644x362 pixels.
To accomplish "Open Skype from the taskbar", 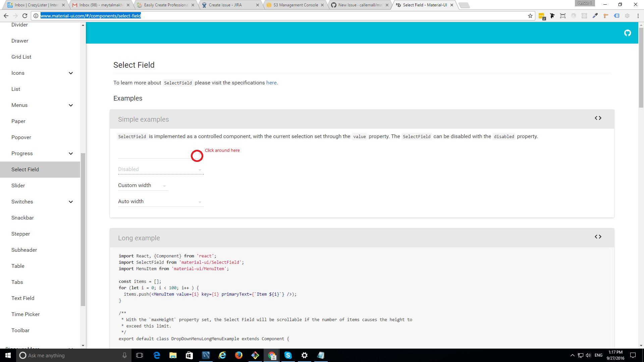I will point(288,355).
